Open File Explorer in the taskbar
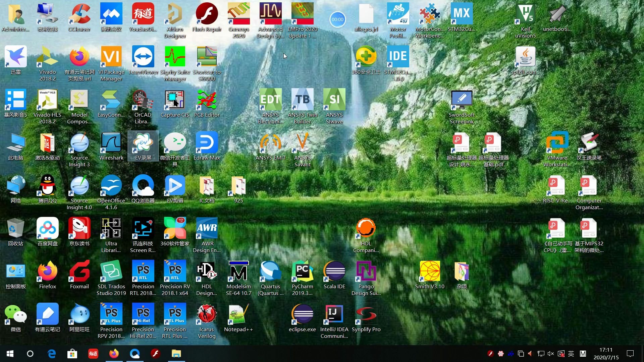 [x=176, y=354]
